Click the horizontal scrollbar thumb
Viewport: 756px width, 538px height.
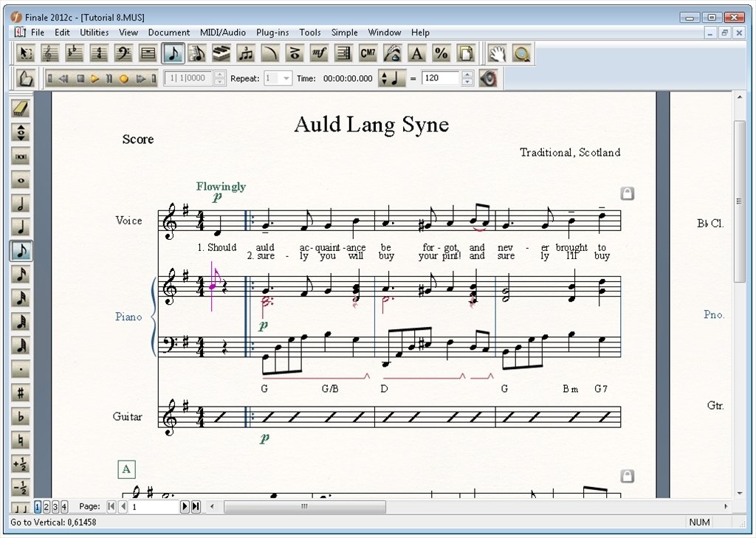click(305, 506)
